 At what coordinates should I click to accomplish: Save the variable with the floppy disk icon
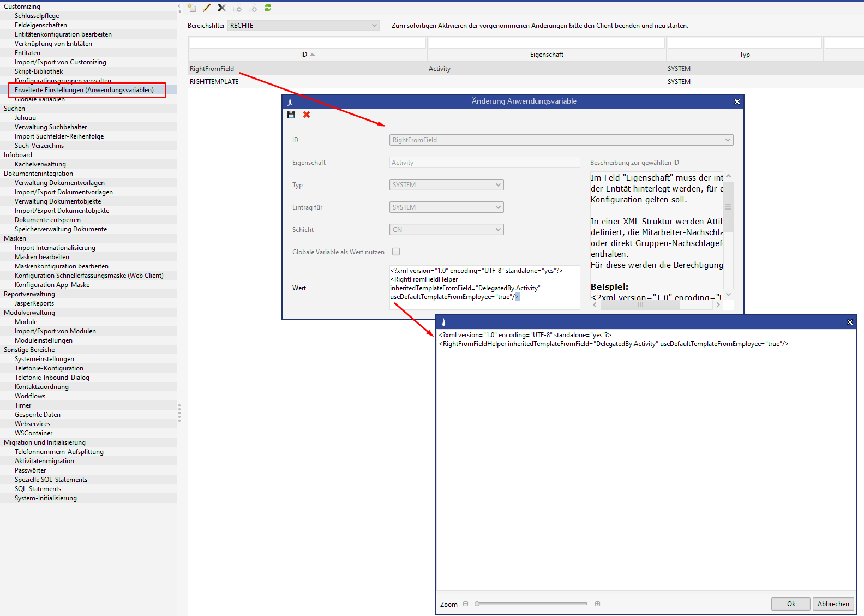click(291, 115)
